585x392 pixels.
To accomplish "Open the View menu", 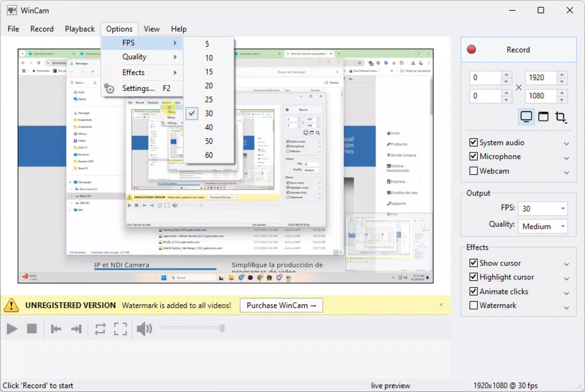I will (151, 29).
